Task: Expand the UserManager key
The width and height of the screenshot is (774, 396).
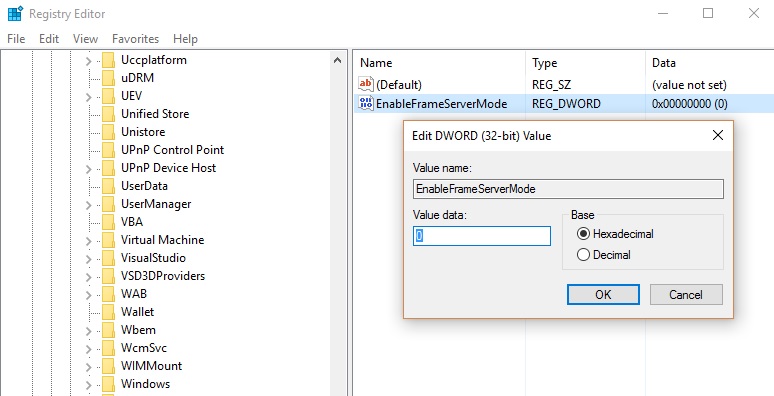Action: point(88,205)
